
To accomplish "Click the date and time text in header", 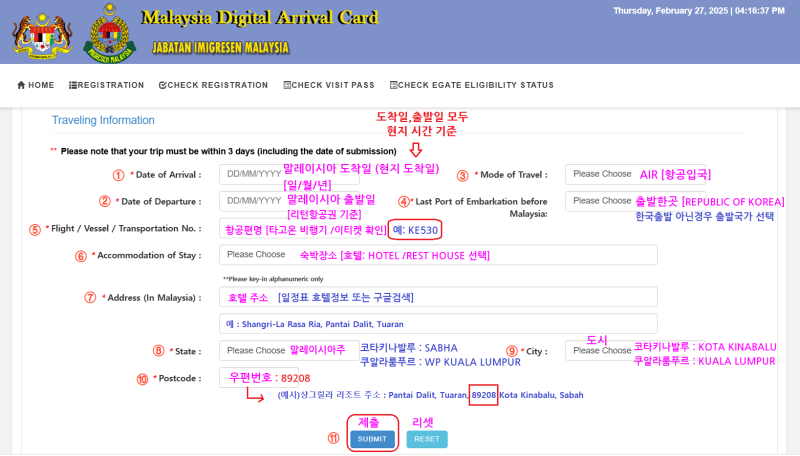I will click(699, 11).
